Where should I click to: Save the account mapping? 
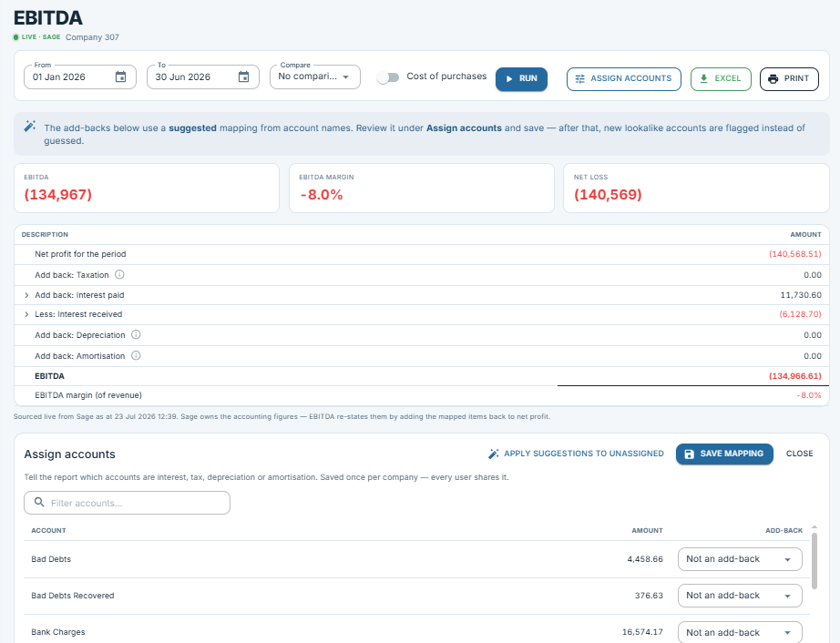[x=724, y=454]
